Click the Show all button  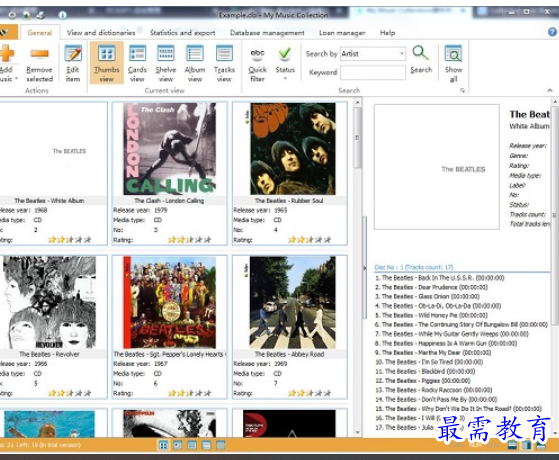tap(453, 64)
